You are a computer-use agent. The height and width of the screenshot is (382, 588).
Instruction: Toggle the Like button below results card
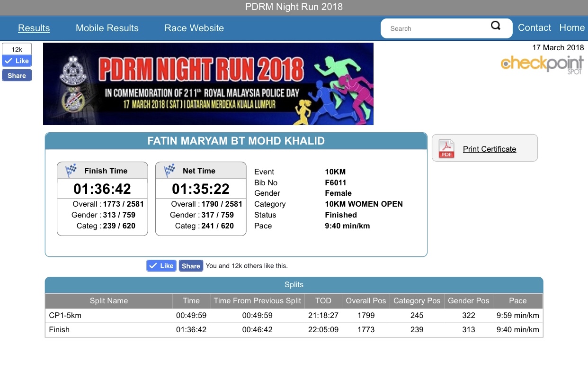pos(161,266)
